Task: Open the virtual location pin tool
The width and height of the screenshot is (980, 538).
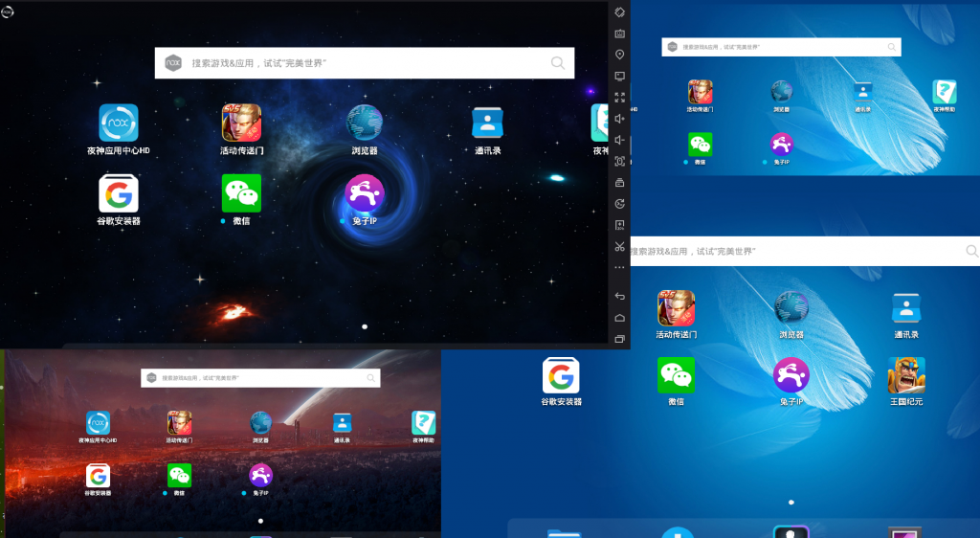Action: (619, 55)
